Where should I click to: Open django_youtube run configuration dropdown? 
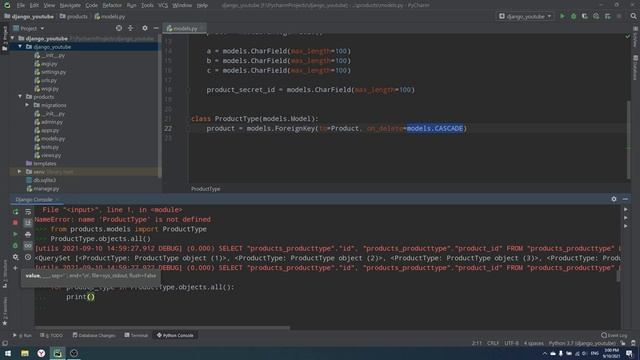click(525, 16)
